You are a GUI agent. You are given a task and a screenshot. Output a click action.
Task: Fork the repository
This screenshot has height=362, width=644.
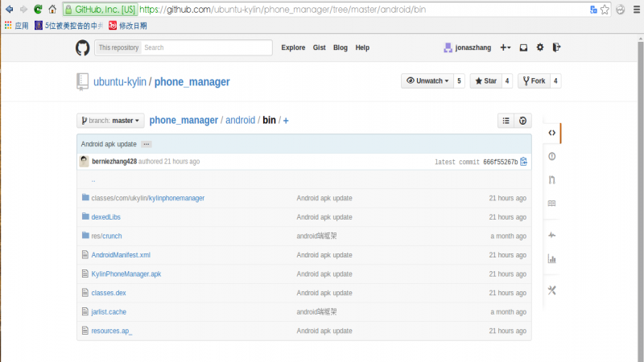[534, 81]
